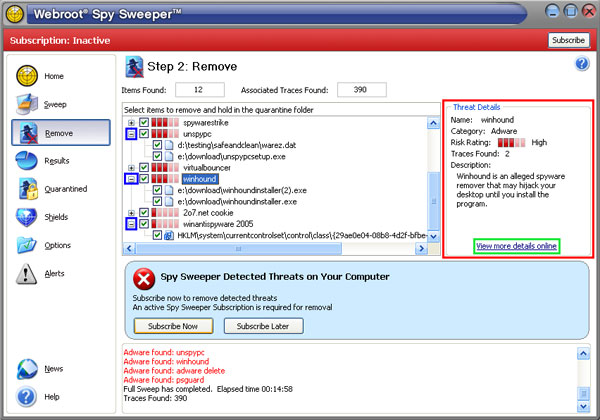This screenshot has height=420, width=600.
Task: Click the News globe icon
Action: click(27, 369)
